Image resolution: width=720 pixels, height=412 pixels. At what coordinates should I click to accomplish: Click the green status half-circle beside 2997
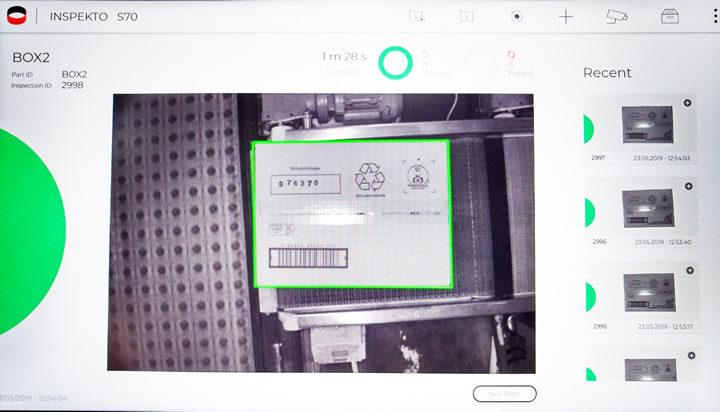coord(589,129)
